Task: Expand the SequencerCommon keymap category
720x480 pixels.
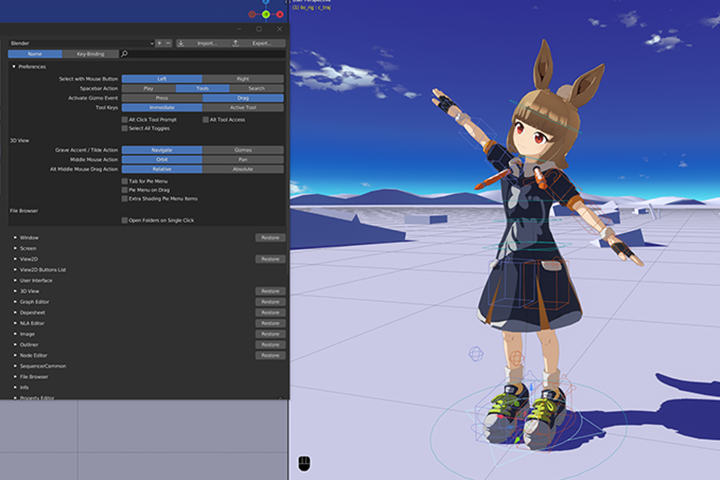Action: 15,366
